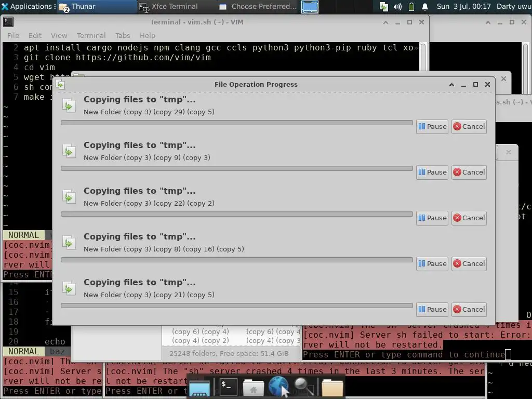Cancel the "(copy 22) (copy 2)" copy operation
The width and height of the screenshot is (532, 399).
(469, 218)
